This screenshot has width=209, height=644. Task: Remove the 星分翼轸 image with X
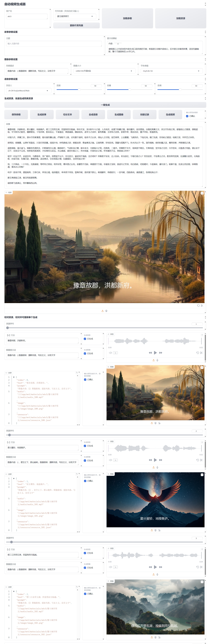coord(202,474)
